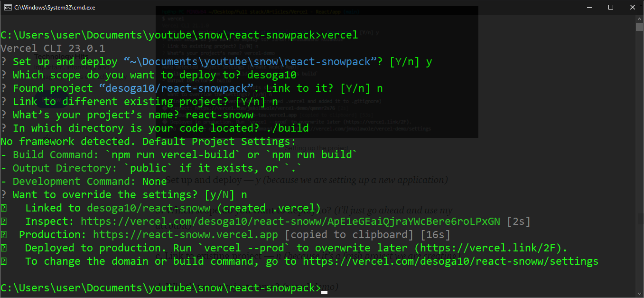This screenshot has width=644, height=298.
Task: Click the typed 'vercel' command text
Action: click(x=340, y=35)
